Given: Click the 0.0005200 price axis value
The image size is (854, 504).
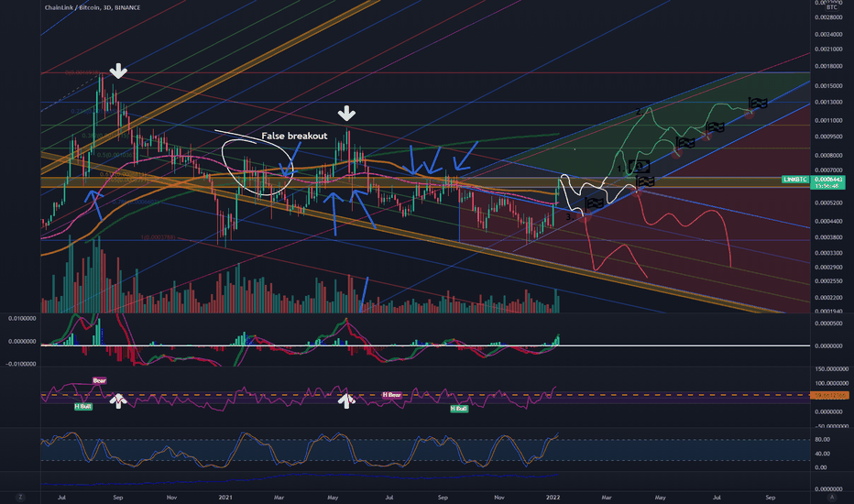Looking at the screenshot, I should [828, 203].
